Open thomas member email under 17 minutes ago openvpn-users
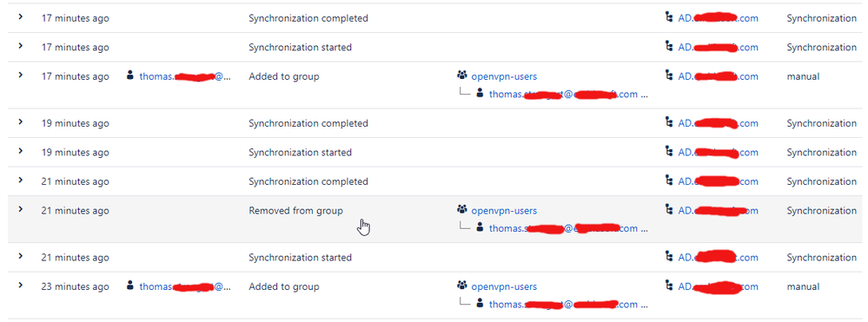The image size is (868, 322). [564, 95]
